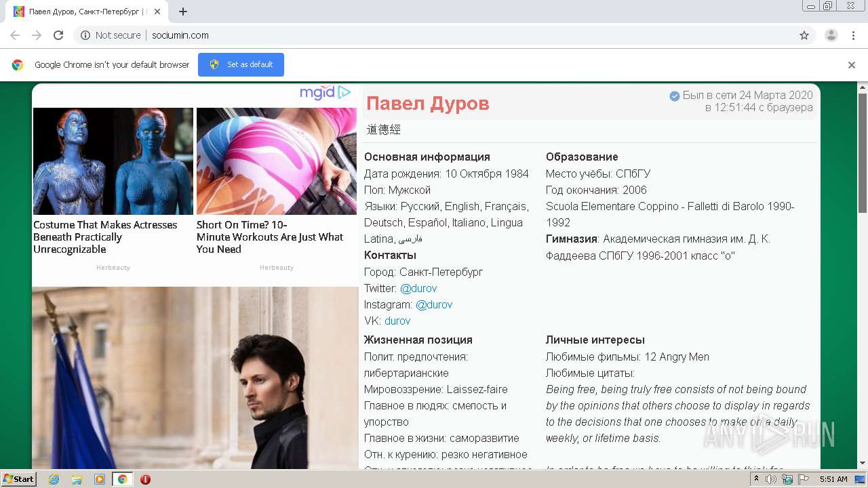Open the Instagram @durov link
This screenshot has height=488, width=868.
434,304
